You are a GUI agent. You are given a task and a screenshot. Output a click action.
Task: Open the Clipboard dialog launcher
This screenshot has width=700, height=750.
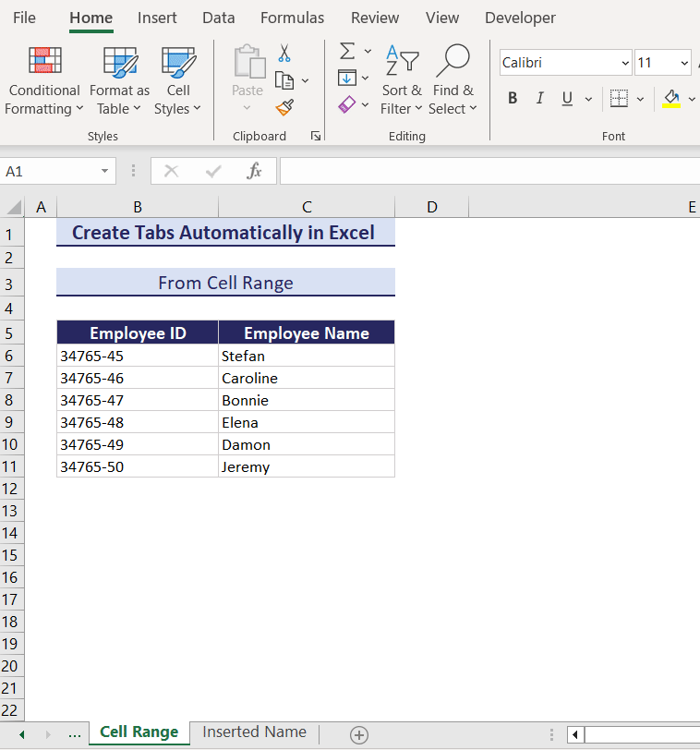316,136
